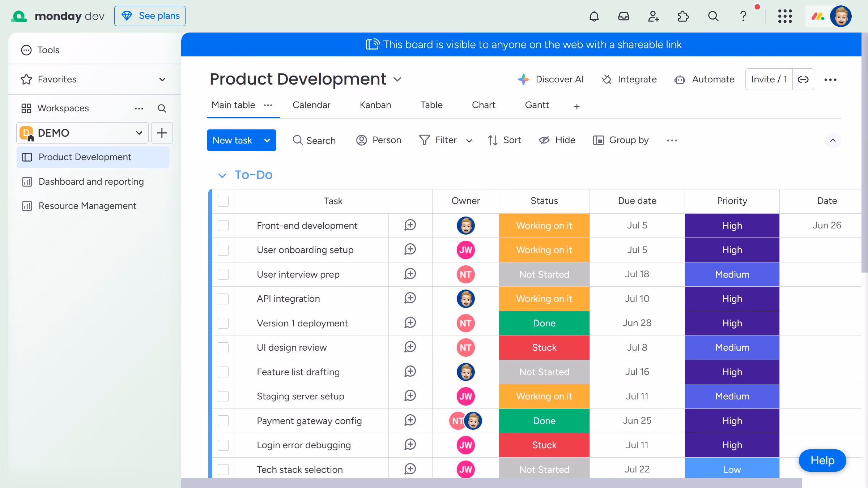This screenshot has width=868, height=488.
Task: Check the API integration row
Action: [223, 299]
